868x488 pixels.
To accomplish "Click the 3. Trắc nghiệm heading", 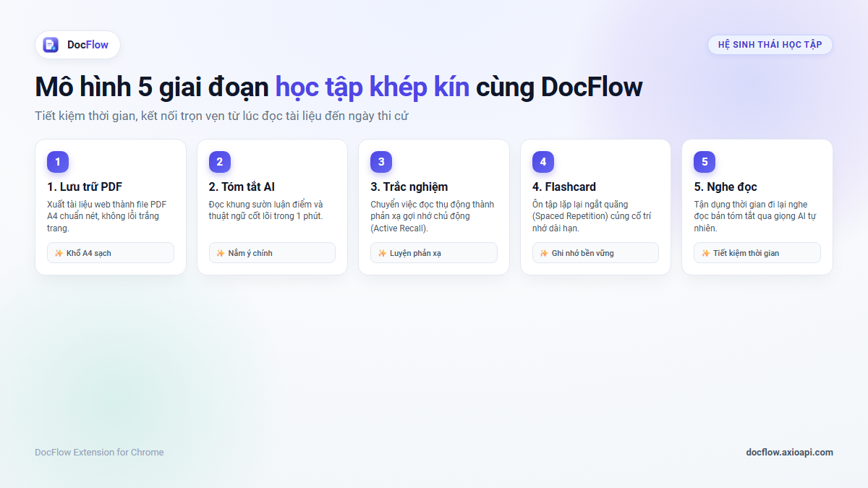I will (x=409, y=187).
